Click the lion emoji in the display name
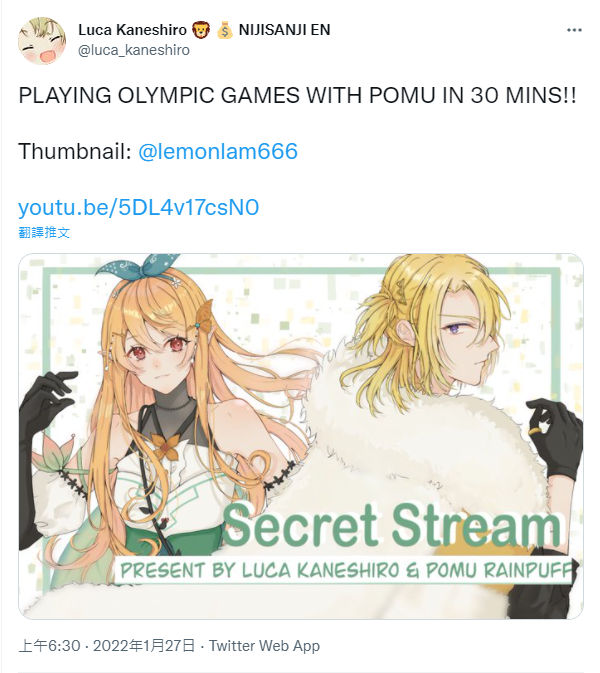 [x=200, y=30]
